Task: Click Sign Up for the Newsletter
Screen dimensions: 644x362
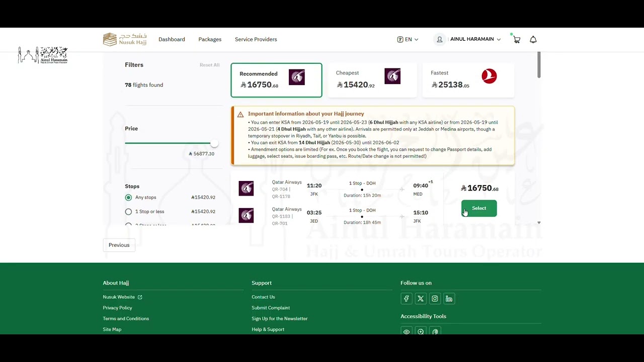Action: coord(280,319)
